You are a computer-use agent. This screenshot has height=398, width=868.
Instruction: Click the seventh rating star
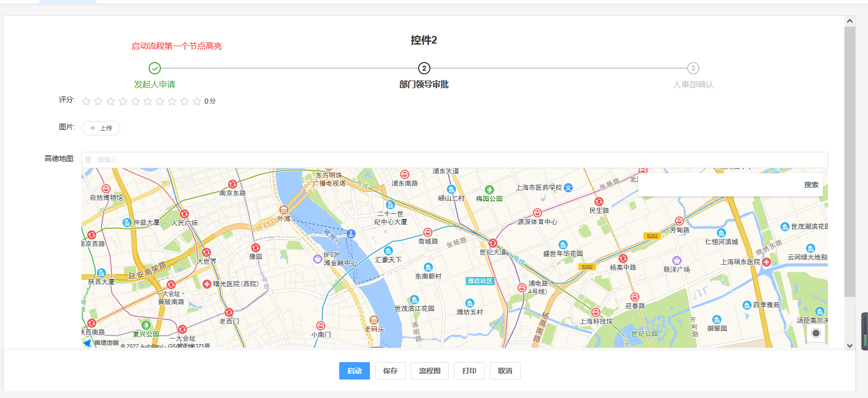point(160,101)
